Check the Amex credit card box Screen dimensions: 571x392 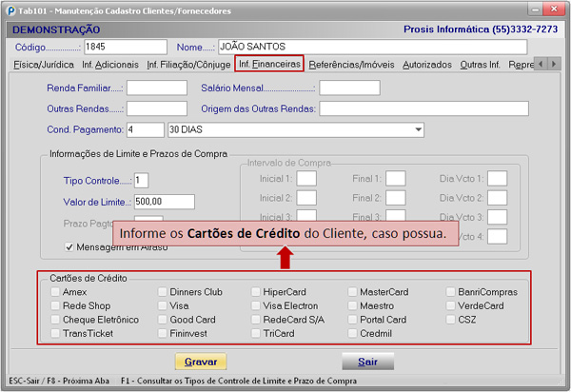(55, 292)
